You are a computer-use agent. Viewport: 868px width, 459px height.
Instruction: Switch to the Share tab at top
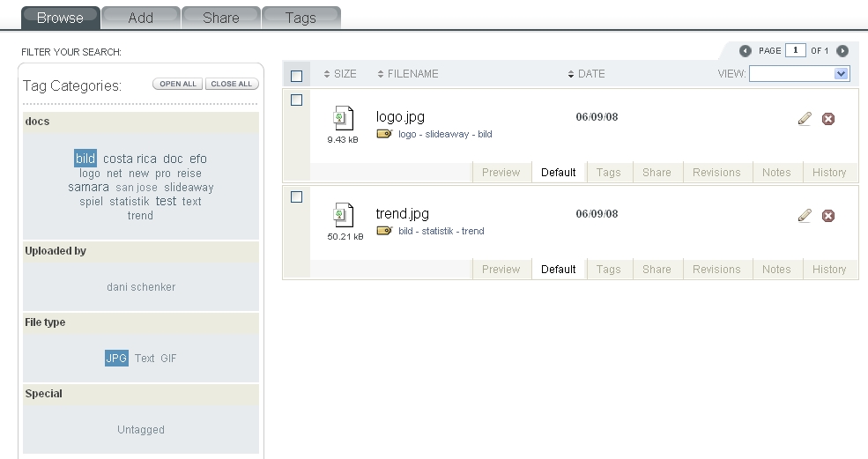click(x=220, y=18)
